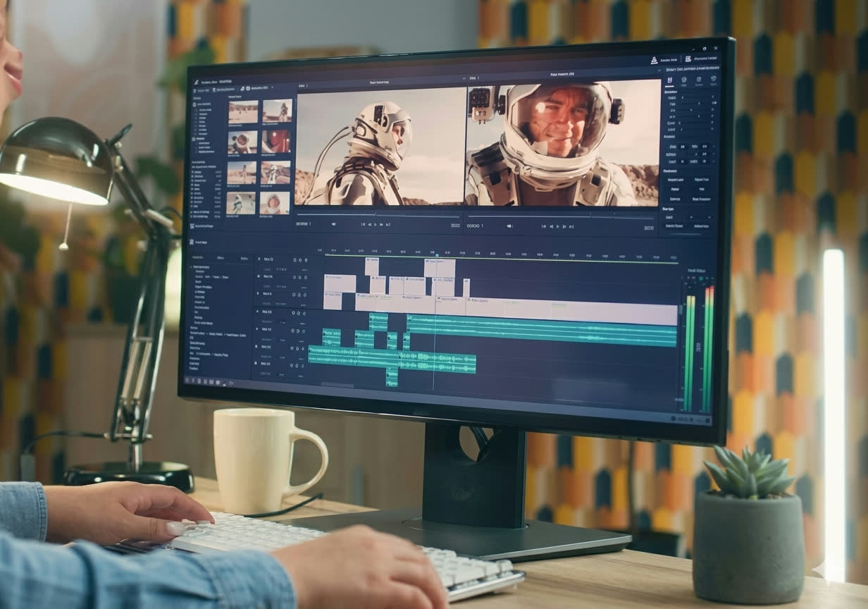
Task: Click the first icon in the editor's bottom-left toolbar
Action: (187, 381)
